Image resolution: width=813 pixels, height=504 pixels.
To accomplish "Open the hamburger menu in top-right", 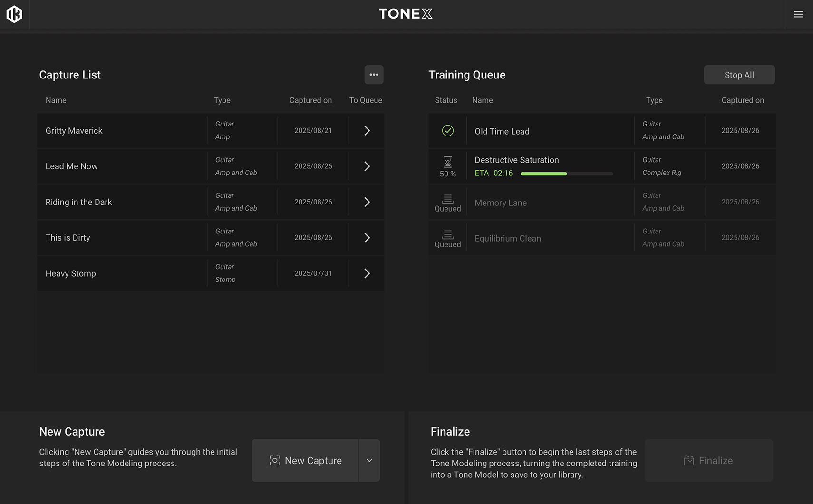I will [x=798, y=14].
